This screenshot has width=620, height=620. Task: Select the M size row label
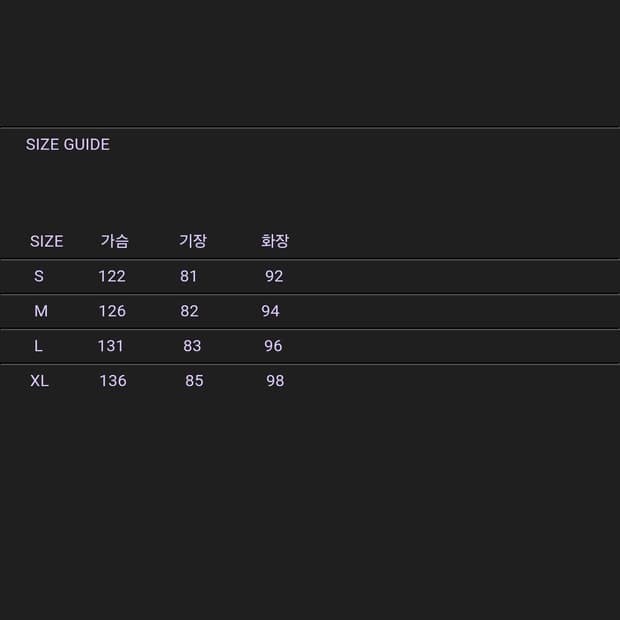click(41, 311)
